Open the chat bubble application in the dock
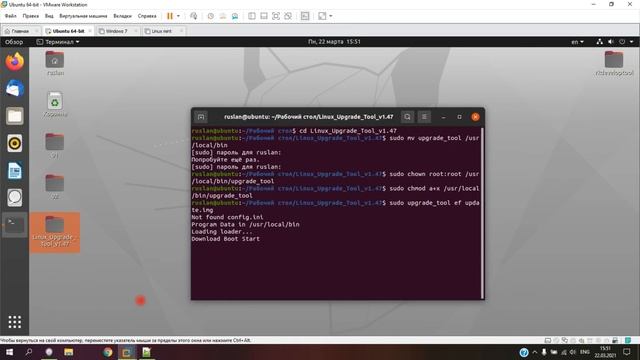 tap(15, 198)
